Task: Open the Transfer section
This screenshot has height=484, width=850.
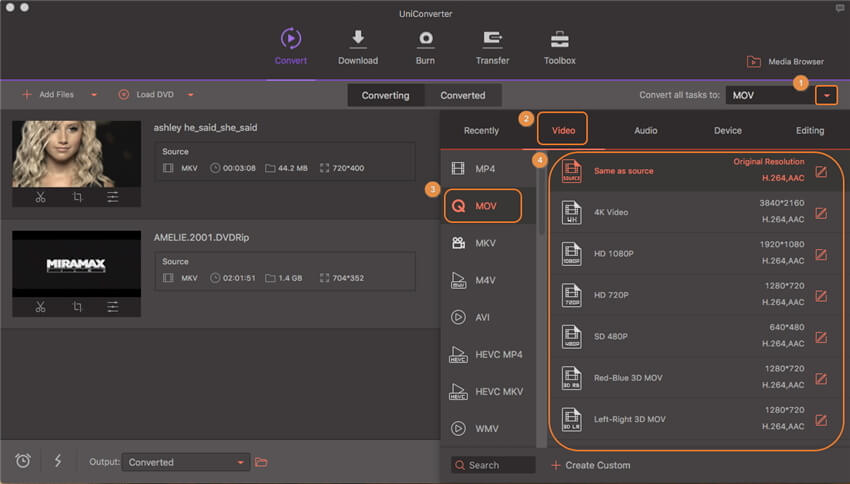Action: click(x=492, y=47)
